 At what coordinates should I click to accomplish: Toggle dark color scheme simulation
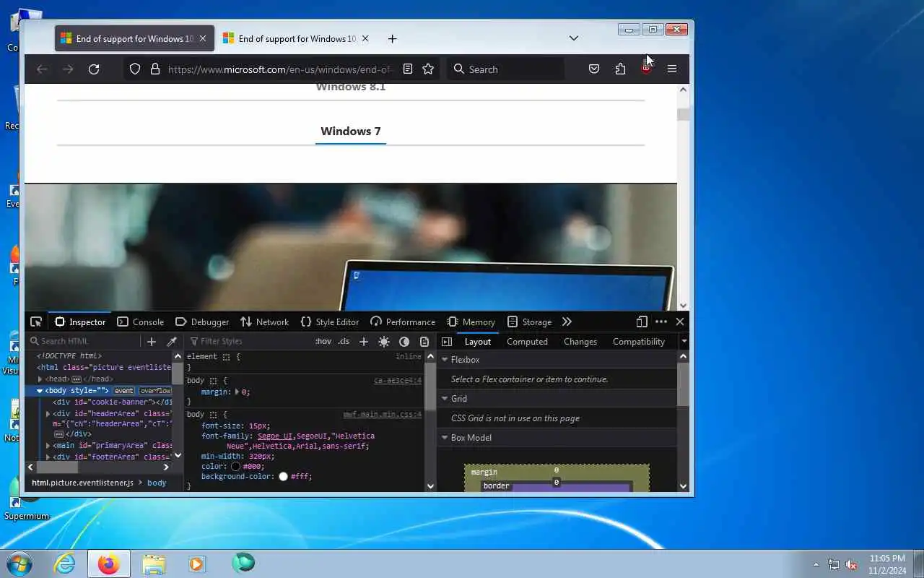tap(404, 341)
